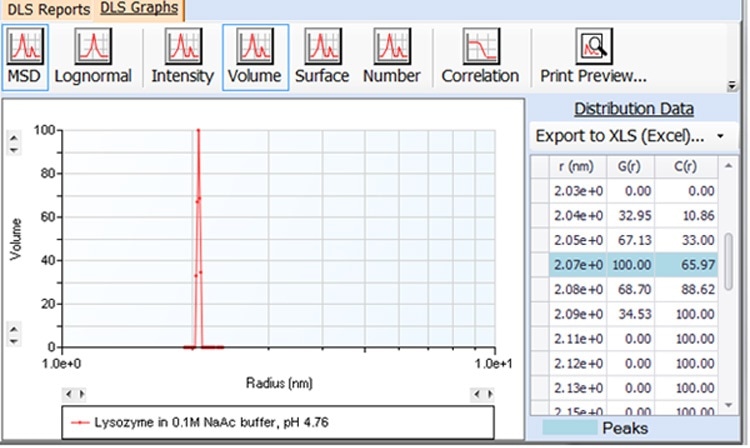Click the Distribution Data heading link
This screenshot has height=448, width=750.
(633, 109)
